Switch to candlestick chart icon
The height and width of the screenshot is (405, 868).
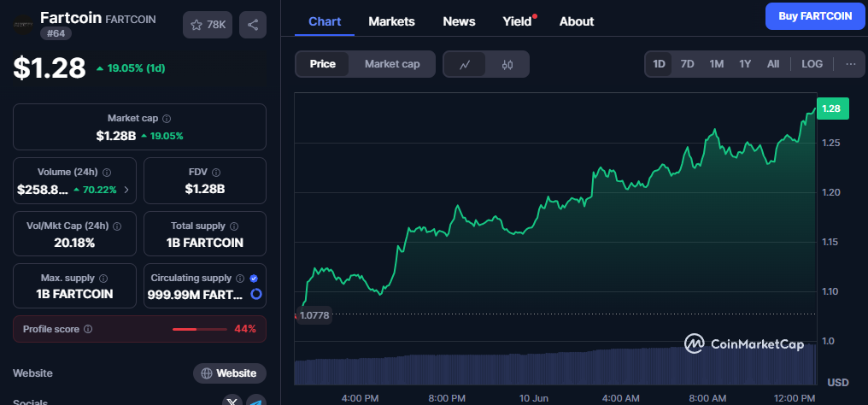tap(507, 64)
